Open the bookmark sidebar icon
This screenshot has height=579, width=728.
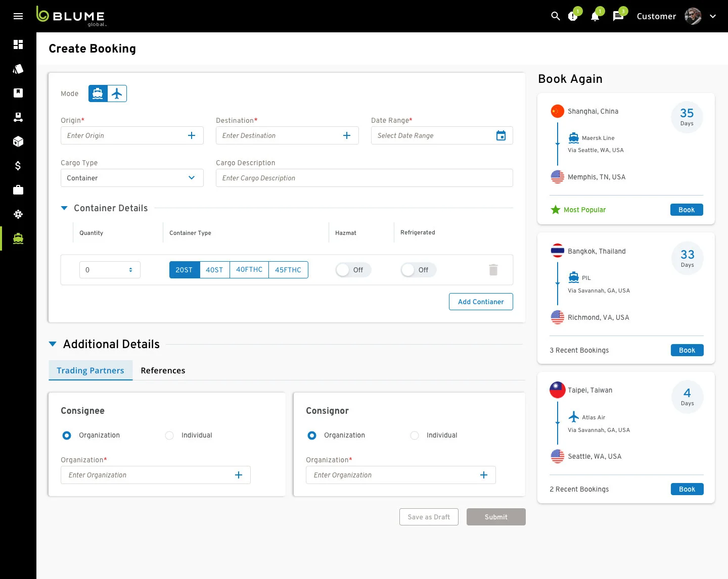tap(18, 93)
